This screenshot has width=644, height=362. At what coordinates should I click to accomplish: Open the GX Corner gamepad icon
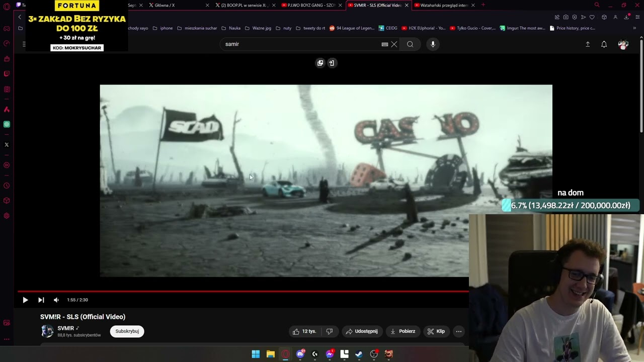[x=7, y=29]
